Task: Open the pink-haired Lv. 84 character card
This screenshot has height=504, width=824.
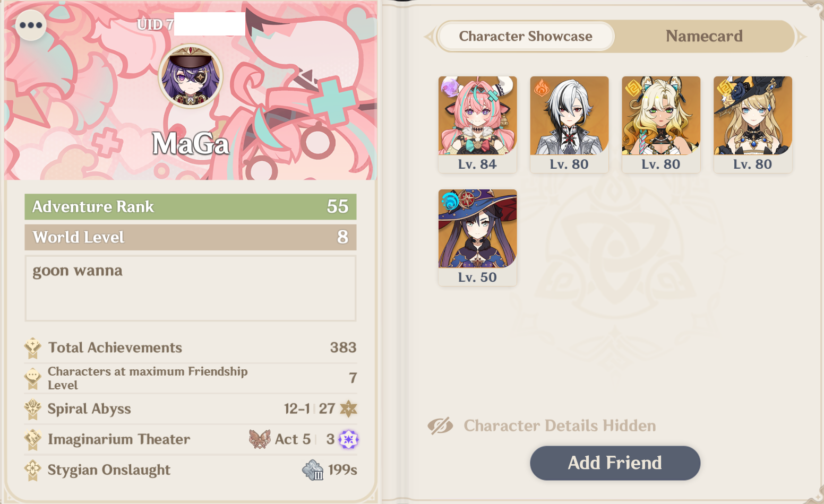Action: (x=477, y=125)
